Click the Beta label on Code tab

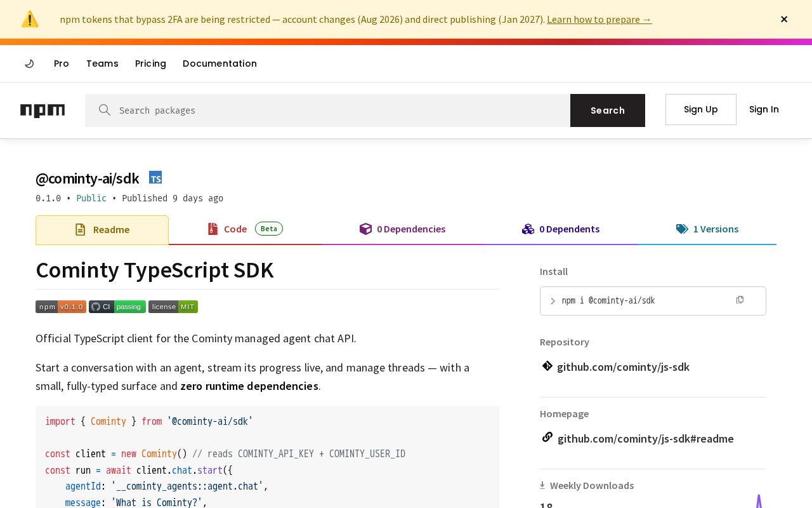pyautogui.click(x=269, y=229)
